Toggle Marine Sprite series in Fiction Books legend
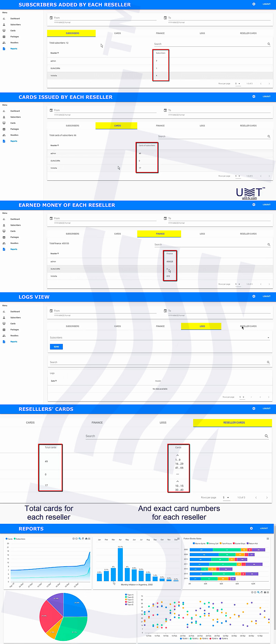 click(x=199, y=543)
